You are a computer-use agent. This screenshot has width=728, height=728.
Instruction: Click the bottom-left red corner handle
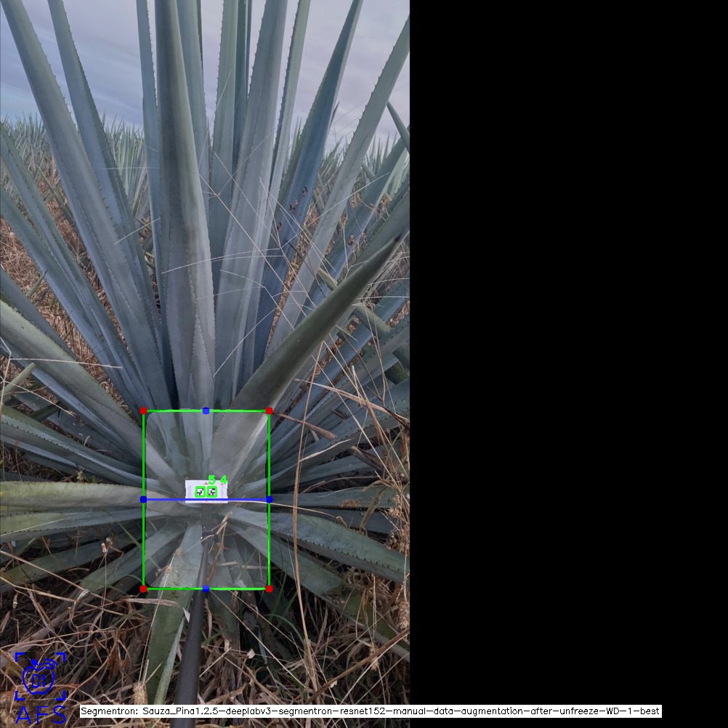[143, 589]
